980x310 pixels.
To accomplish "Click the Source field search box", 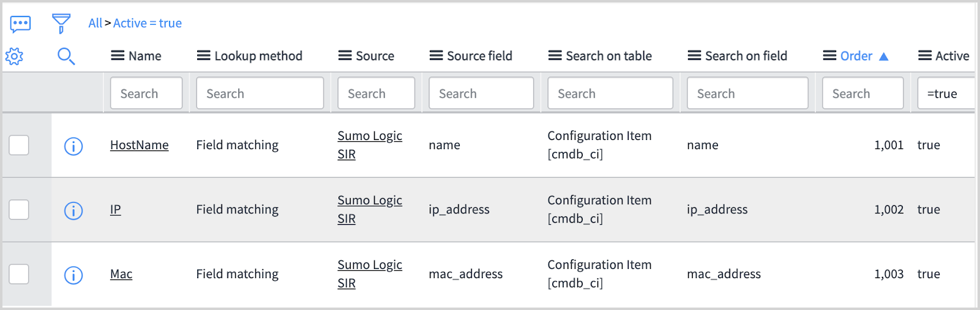I will (481, 94).
